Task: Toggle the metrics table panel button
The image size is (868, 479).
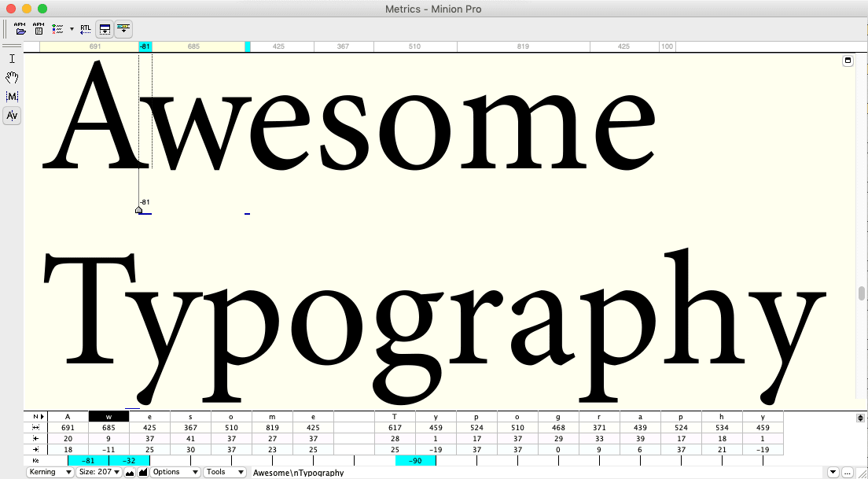Action: [x=105, y=29]
